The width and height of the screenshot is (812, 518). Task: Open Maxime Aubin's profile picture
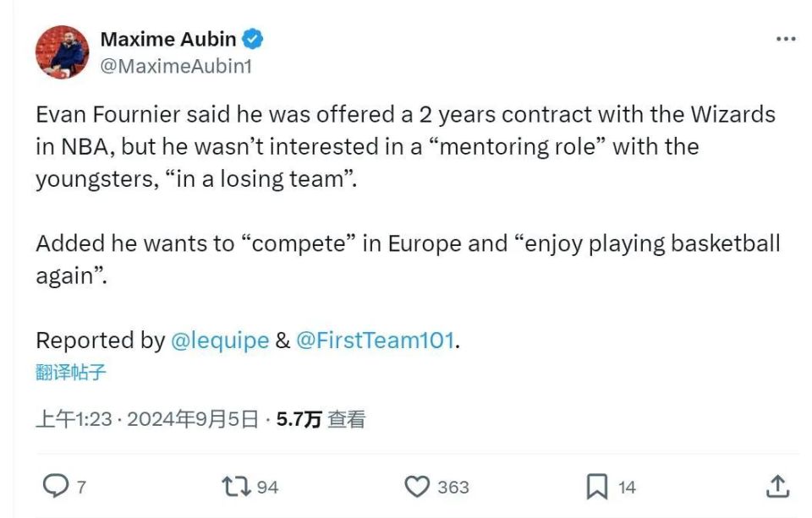tap(62, 52)
